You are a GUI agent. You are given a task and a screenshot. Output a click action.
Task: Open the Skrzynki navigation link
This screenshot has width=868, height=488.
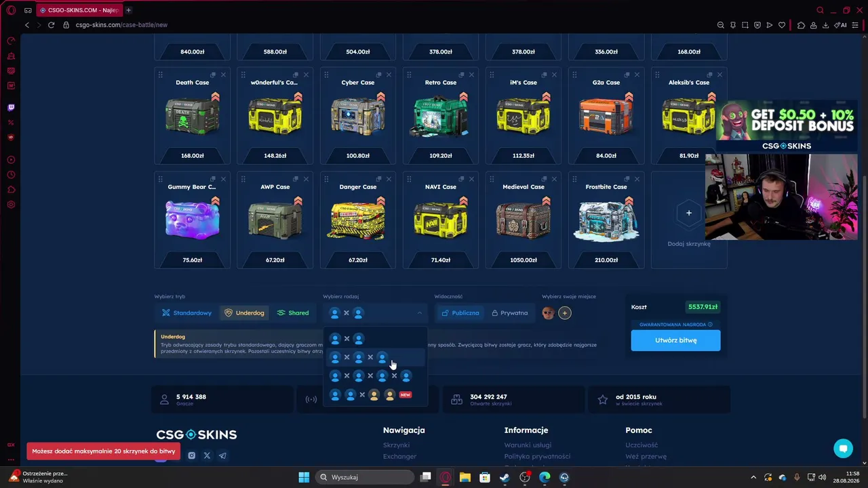396,445
